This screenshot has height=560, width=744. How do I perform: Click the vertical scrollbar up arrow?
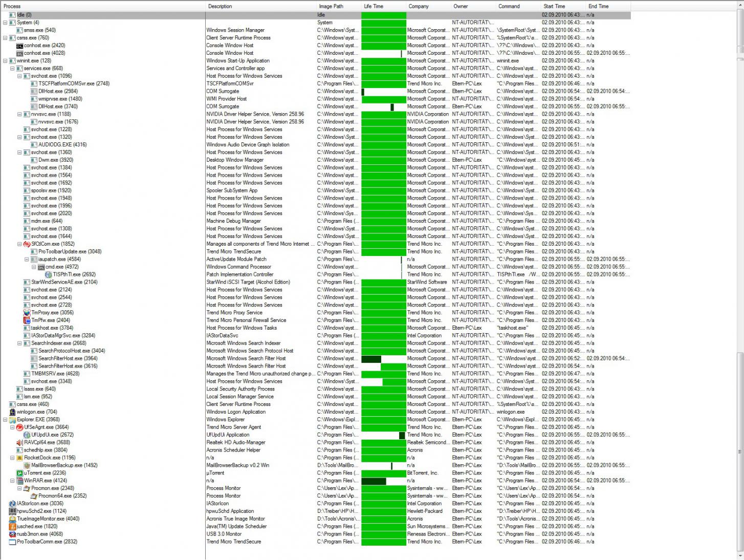740,4
